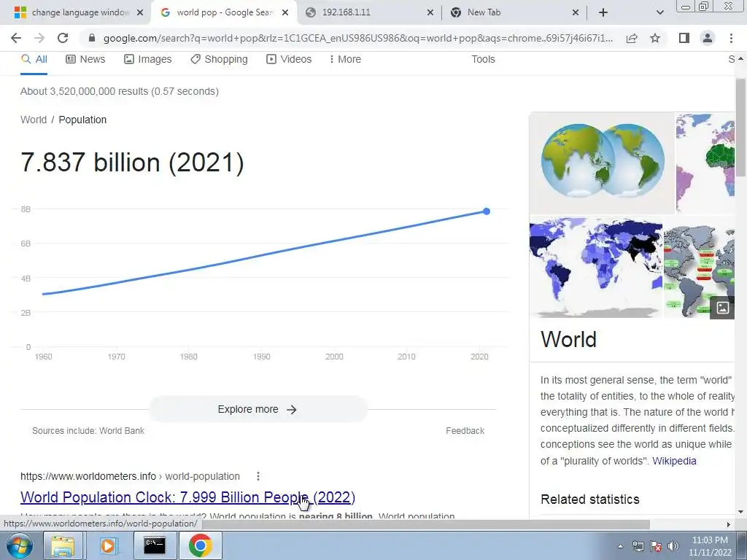
Task: Click the padlock site info icon
Action: 92,38
